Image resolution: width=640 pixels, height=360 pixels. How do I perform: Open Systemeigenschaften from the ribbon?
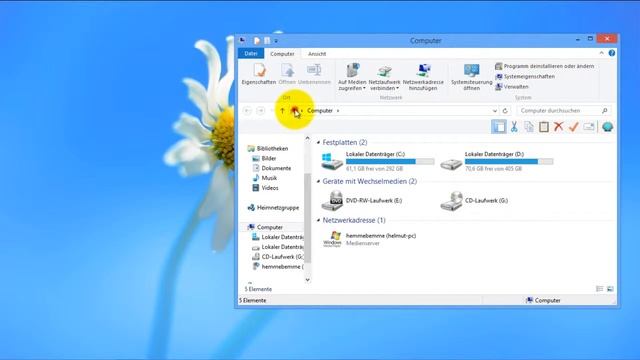pos(525,76)
